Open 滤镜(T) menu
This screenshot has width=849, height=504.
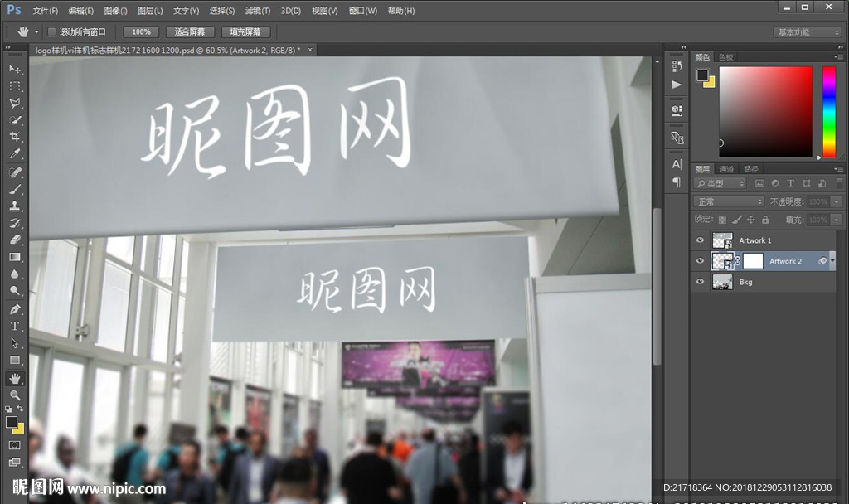(x=258, y=11)
